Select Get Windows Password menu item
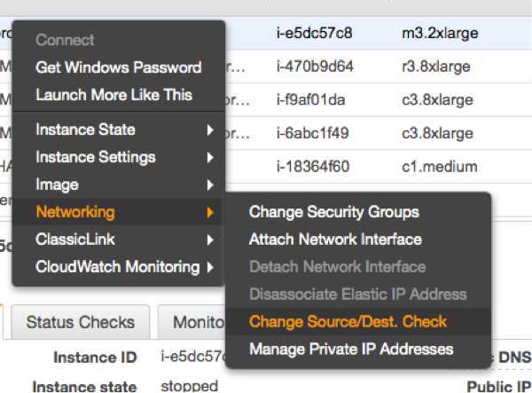532x393 pixels. pos(118,67)
